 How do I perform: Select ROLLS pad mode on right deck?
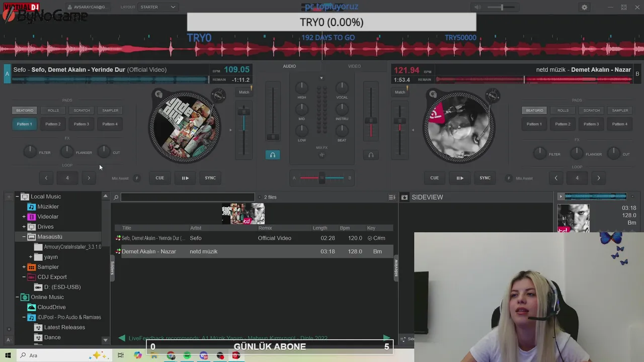563,111
